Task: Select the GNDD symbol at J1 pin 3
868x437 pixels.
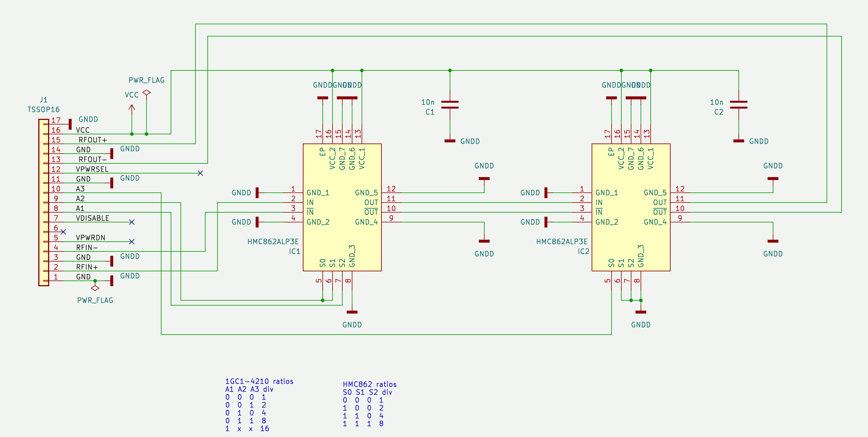Action: pyautogui.click(x=112, y=261)
